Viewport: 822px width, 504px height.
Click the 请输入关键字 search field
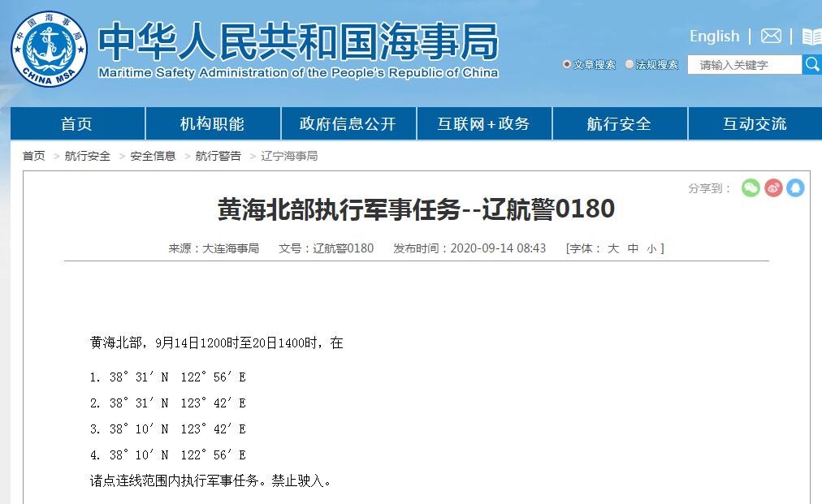(745, 64)
